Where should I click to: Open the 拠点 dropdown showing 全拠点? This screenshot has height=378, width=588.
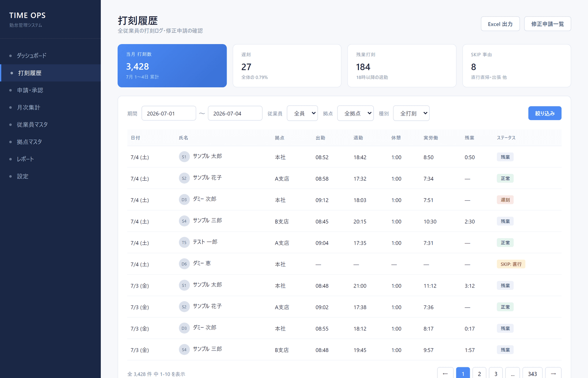(355, 113)
